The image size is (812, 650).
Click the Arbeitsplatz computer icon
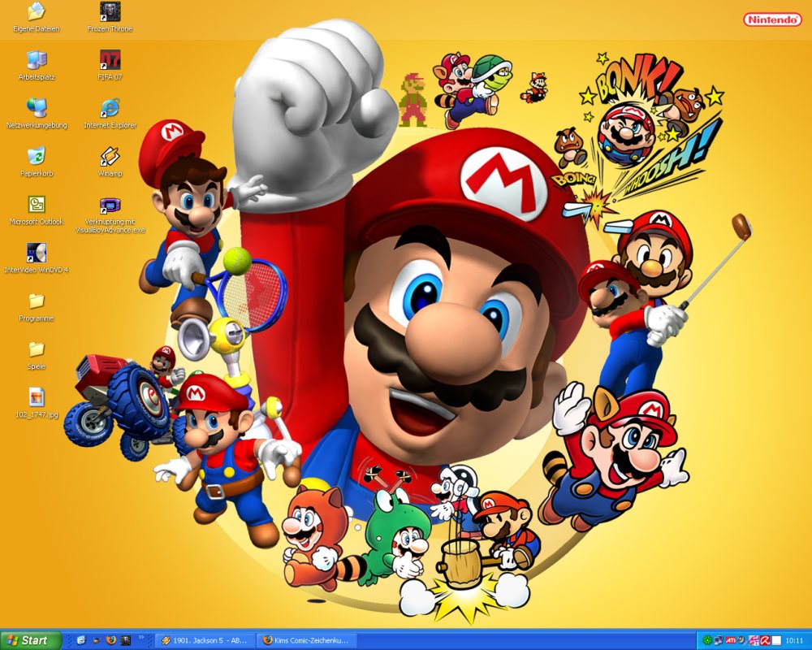[x=37, y=60]
